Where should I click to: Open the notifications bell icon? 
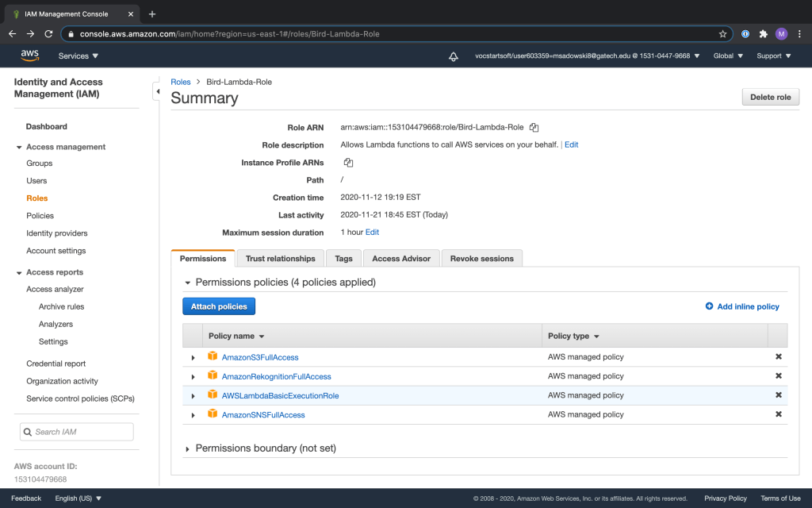(x=454, y=56)
